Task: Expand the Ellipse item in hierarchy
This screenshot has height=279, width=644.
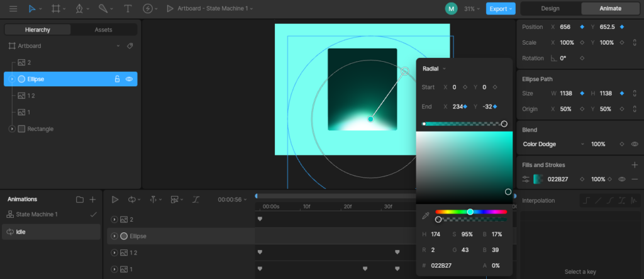Action: point(12,79)
